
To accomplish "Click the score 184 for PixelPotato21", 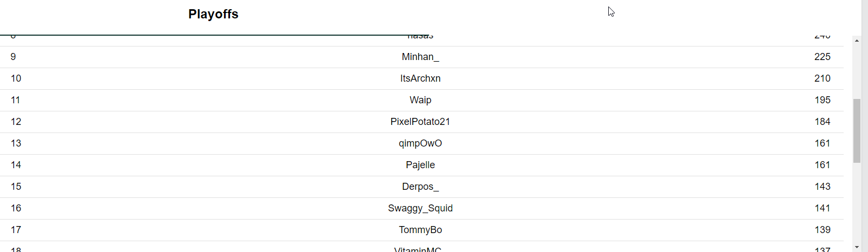I will [823, 122].
